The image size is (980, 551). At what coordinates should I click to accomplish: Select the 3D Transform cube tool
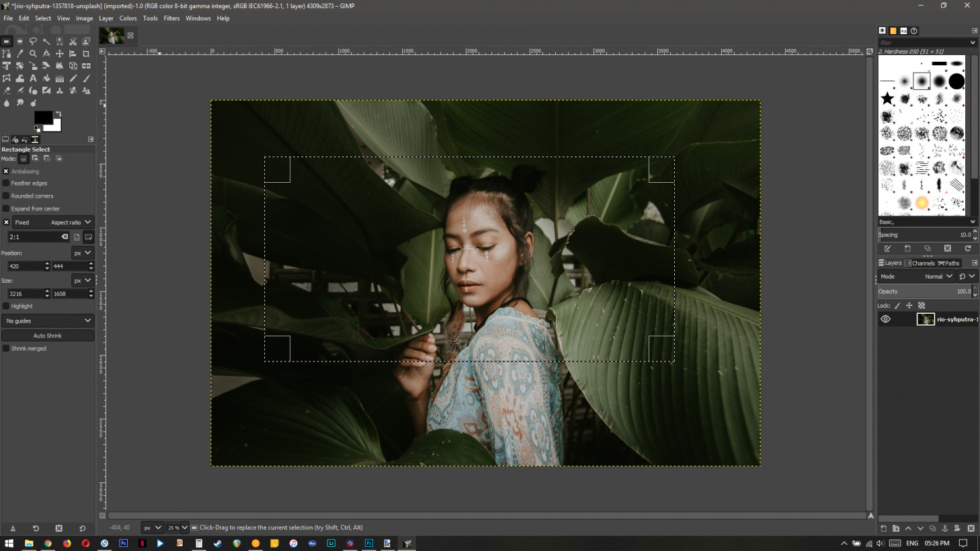click(73, 66)
